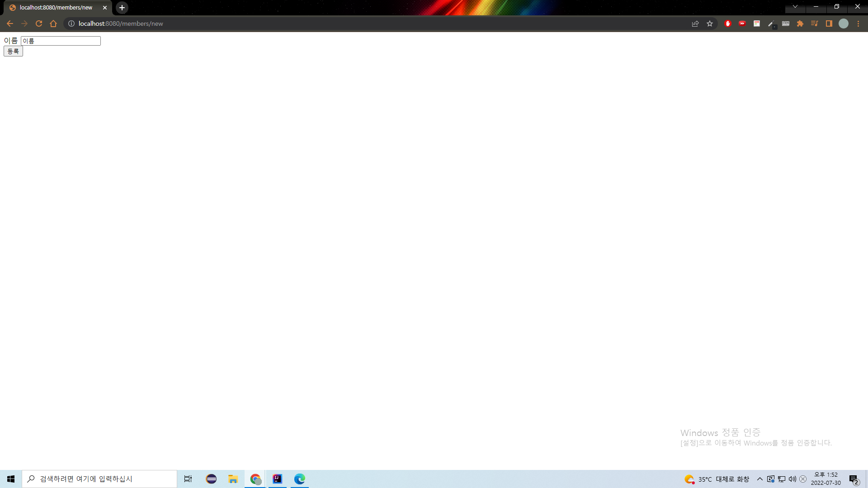Open File Explorer from the taskbar

tap(233, 479)
